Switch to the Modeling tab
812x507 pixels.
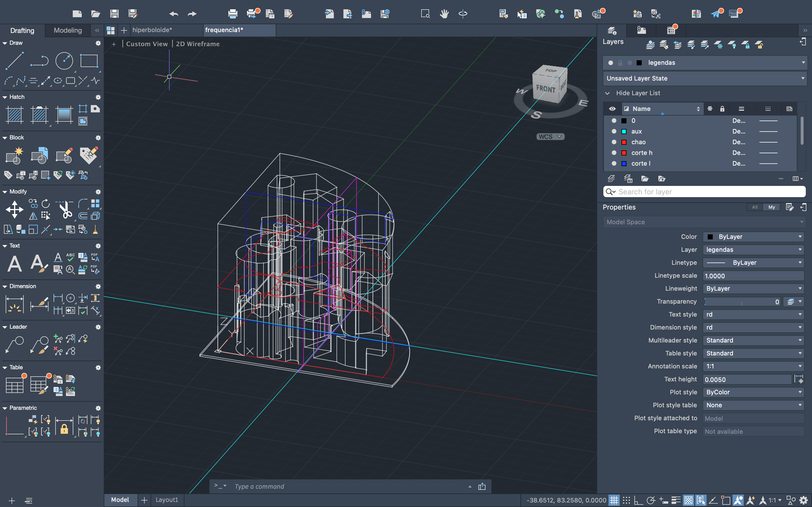(x=67, y=30)
